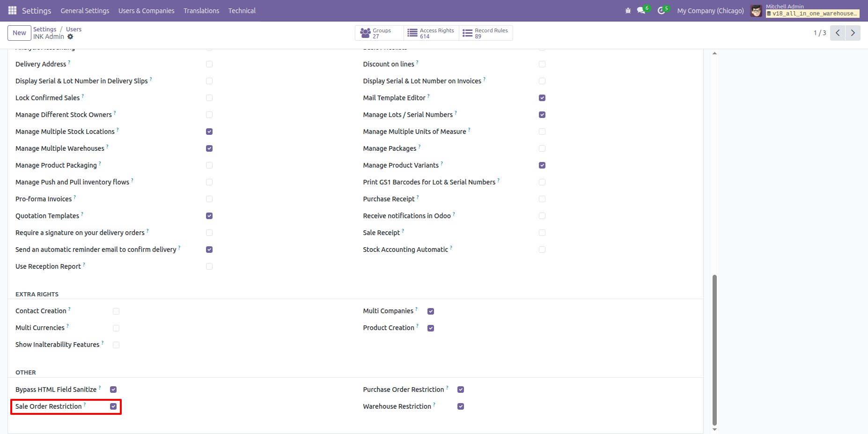Click the scrollbar down arrow
This screenshot has height=434, width=868.
(714, 429)
